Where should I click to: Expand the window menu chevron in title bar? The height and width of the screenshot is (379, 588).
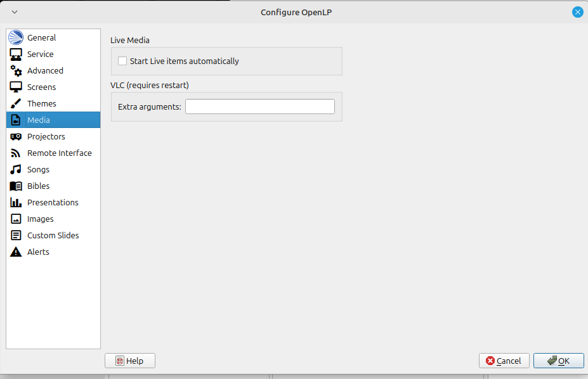15,12
